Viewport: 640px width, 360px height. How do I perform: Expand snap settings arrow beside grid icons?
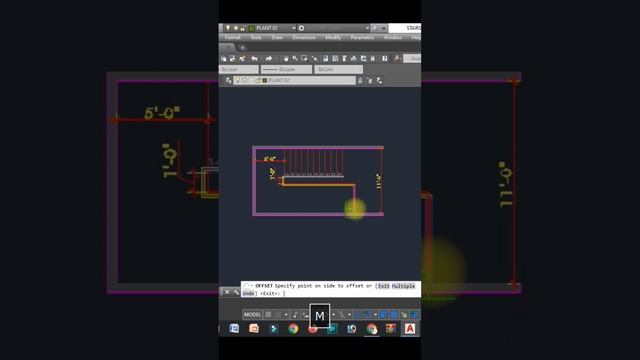tap(286, 315)
